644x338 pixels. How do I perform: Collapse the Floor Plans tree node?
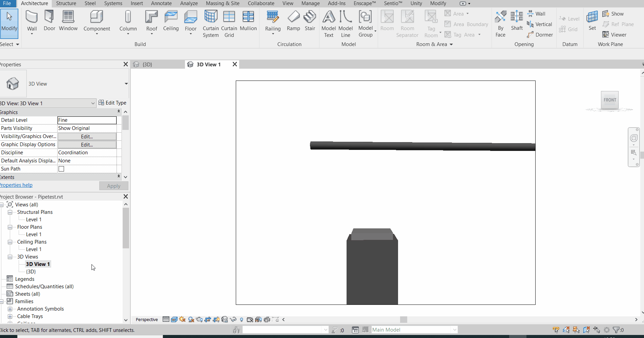10,227
